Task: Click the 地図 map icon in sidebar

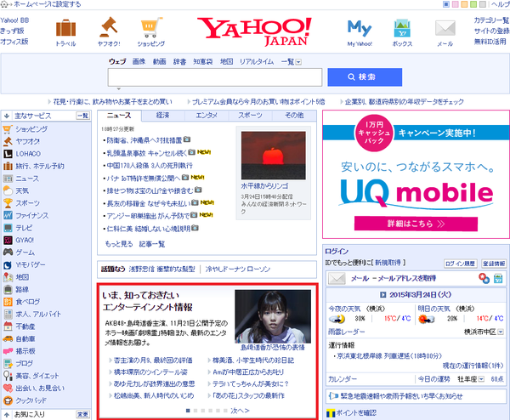Action: click(8, 277)
